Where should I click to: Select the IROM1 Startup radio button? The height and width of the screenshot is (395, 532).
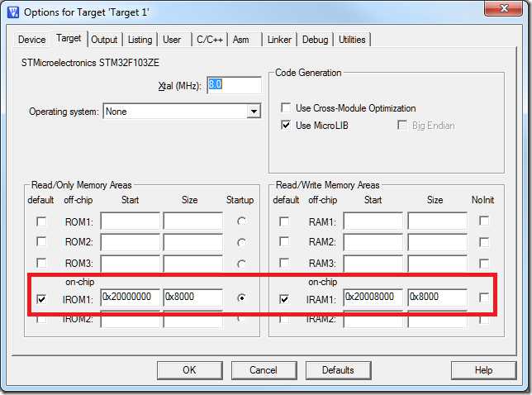click(x=241, y=298)
